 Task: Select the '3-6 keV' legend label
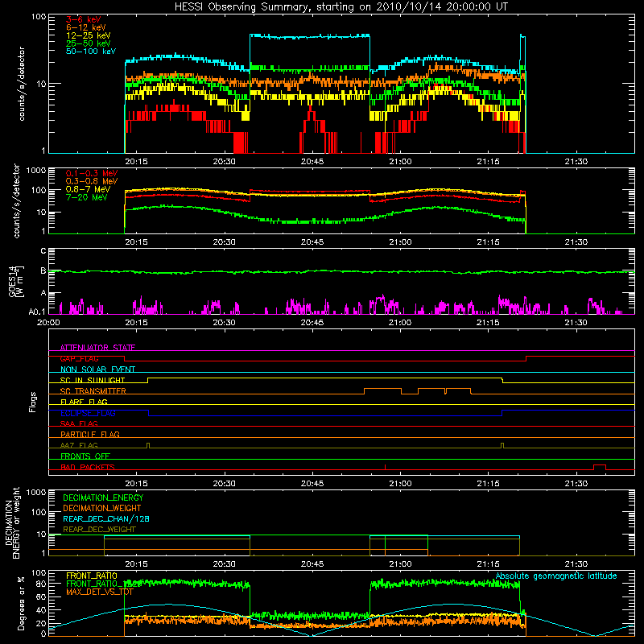(x=84, y=19)
